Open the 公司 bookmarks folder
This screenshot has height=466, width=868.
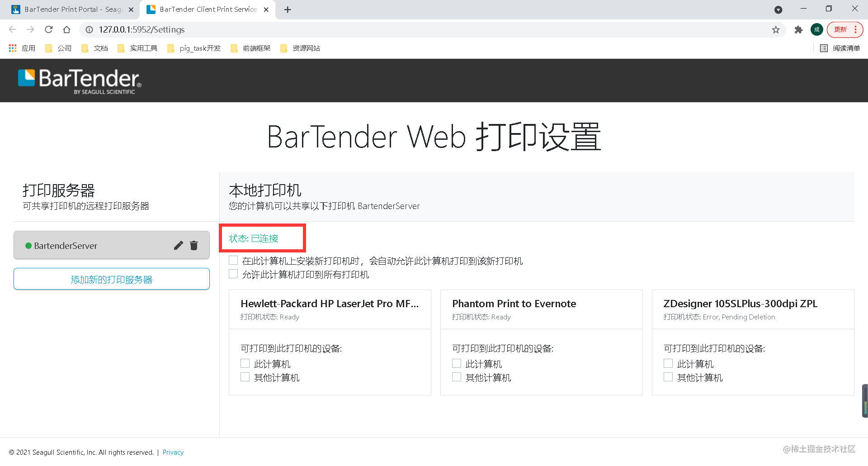pyautogui.click(x=59, y=48)
